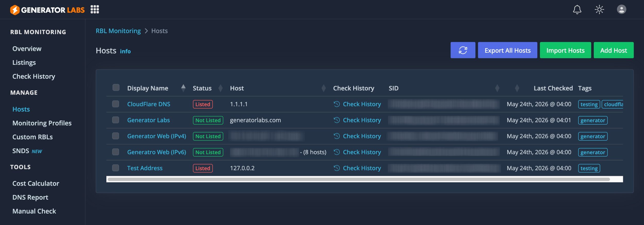Open Check History link for Test Address

pyautogui.click(x=362, y=168)
